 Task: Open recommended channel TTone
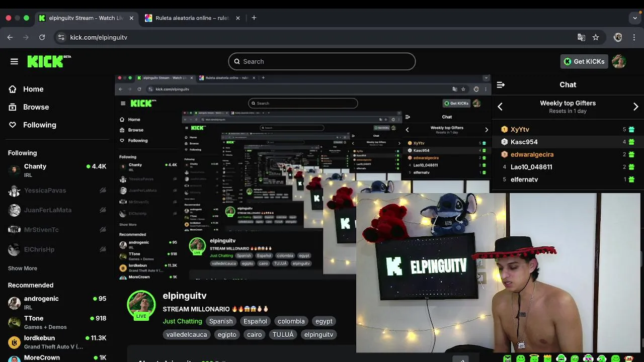pos(57,322)
